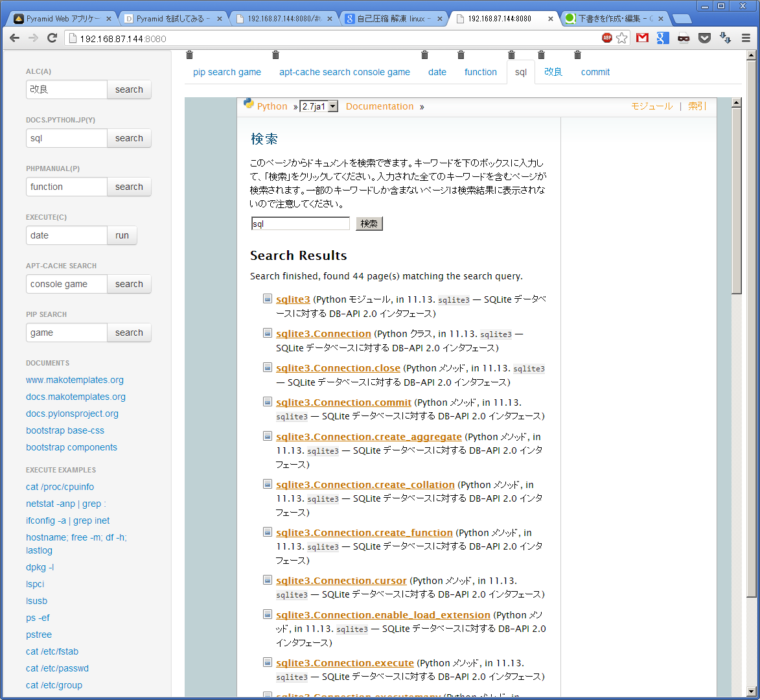
Task: Delete the 'sql' tab using its trash icon
Action: pos(511,55)
